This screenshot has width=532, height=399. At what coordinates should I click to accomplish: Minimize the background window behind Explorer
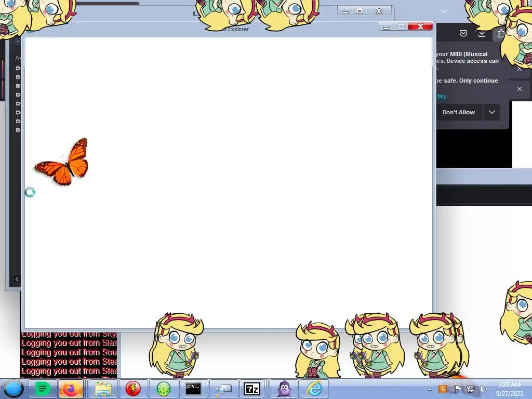(x=345, y=11)
